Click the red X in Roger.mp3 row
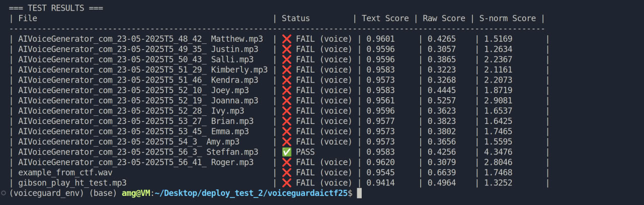This screenshot has height=205, width=644. click(287, 162)
